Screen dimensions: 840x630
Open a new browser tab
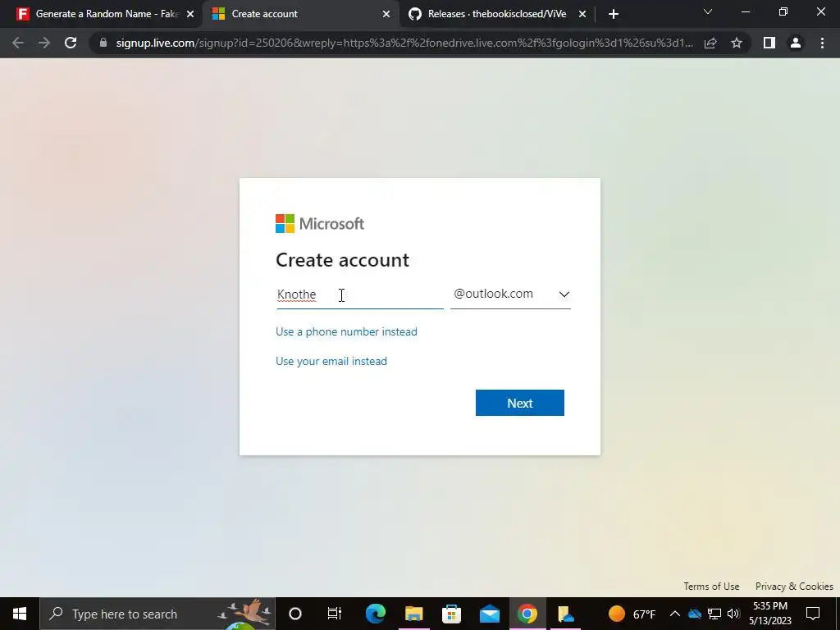[614, 14]
